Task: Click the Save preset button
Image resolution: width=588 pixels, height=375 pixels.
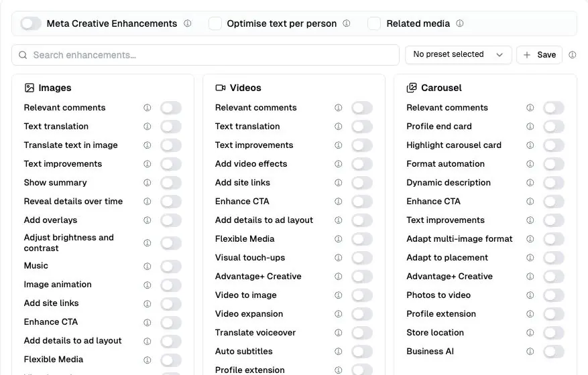Action: coord(539,55)
